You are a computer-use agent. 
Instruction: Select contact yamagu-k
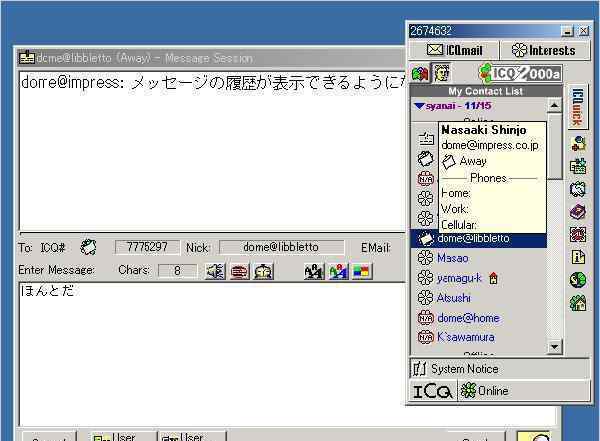click(x=459, y=278)
